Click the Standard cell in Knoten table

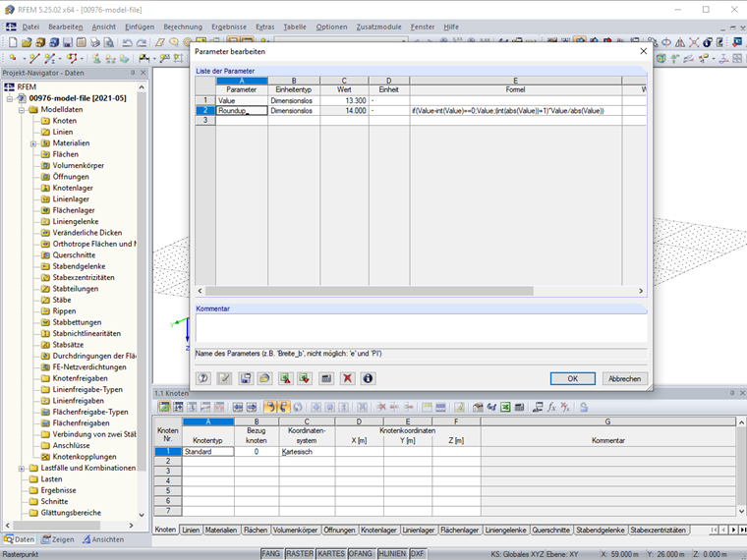point(208,451)
